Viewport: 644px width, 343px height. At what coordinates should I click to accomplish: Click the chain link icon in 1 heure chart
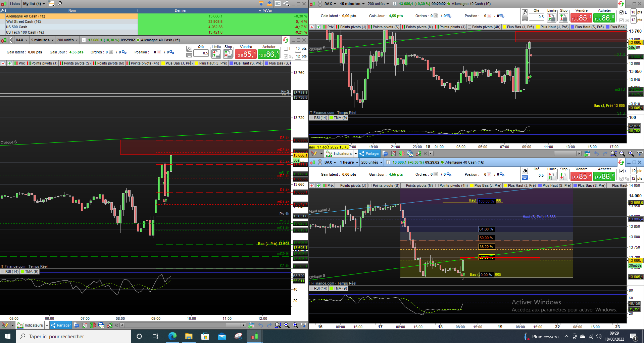coord(320,162)
